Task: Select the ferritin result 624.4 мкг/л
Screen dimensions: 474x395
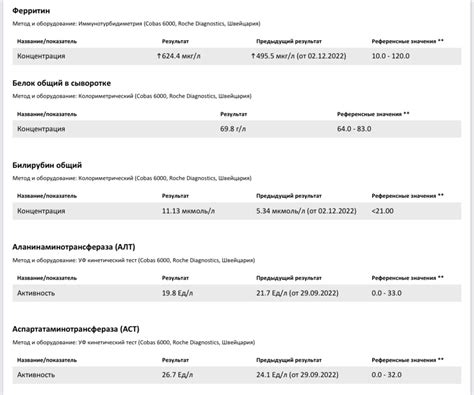Action: [x=181, y=56]
